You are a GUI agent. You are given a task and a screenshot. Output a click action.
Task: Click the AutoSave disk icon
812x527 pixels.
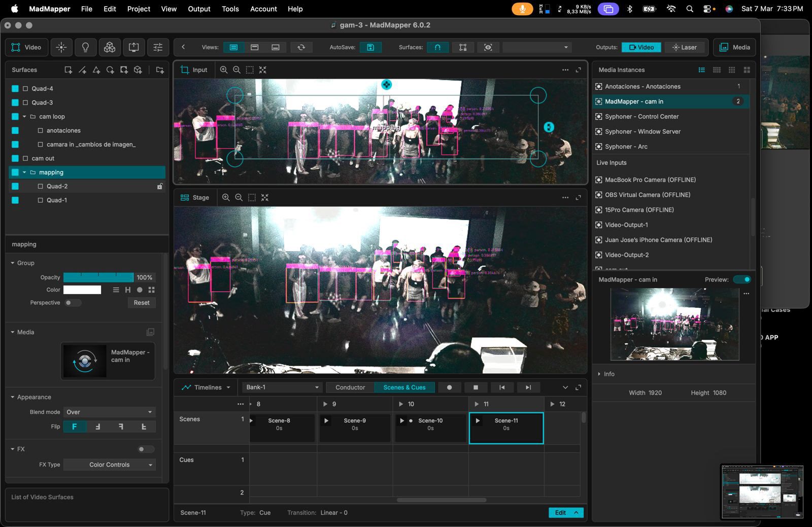point(370,47)
